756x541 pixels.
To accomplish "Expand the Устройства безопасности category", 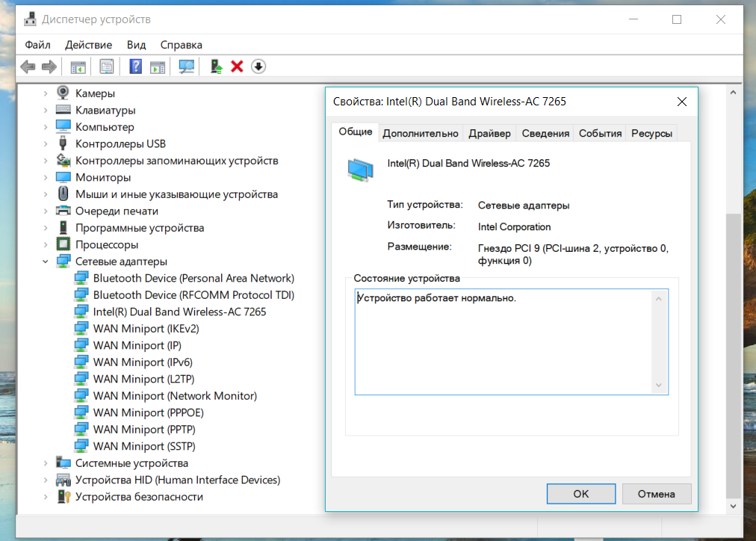I will (x=46, y=497).
